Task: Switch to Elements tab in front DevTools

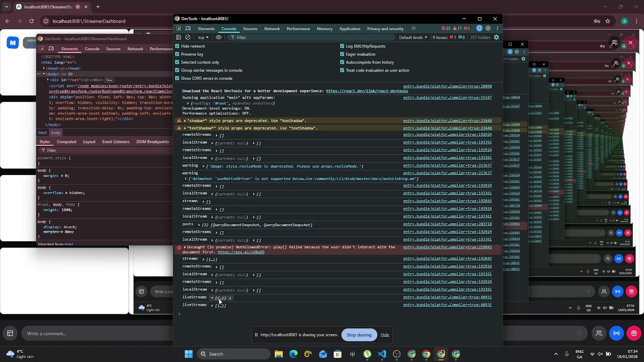Action: pos(206,29)
